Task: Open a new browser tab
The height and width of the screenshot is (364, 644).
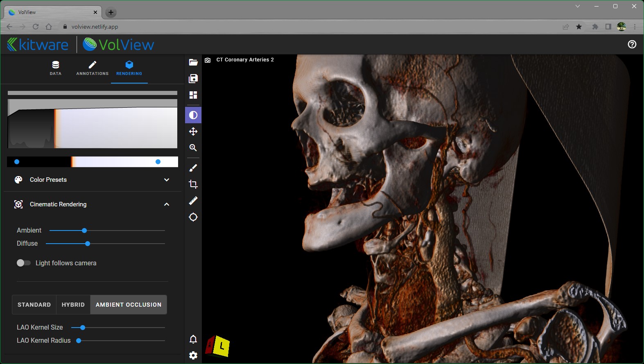Action: (111, 12)
